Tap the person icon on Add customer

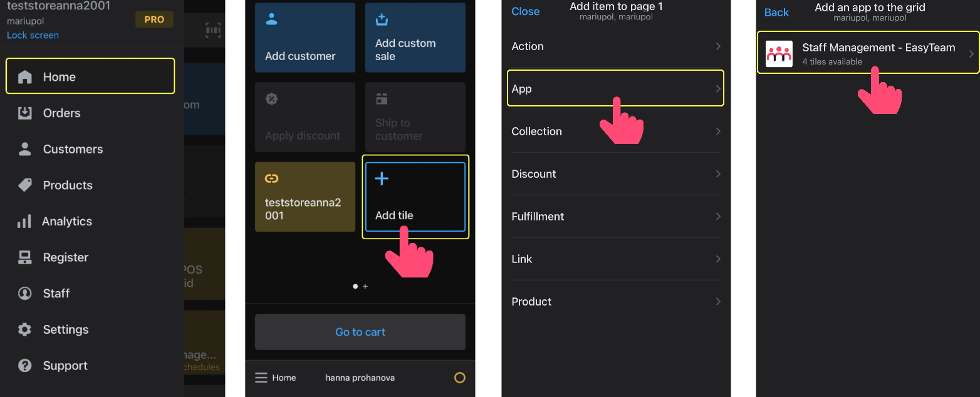click(271, 19)
